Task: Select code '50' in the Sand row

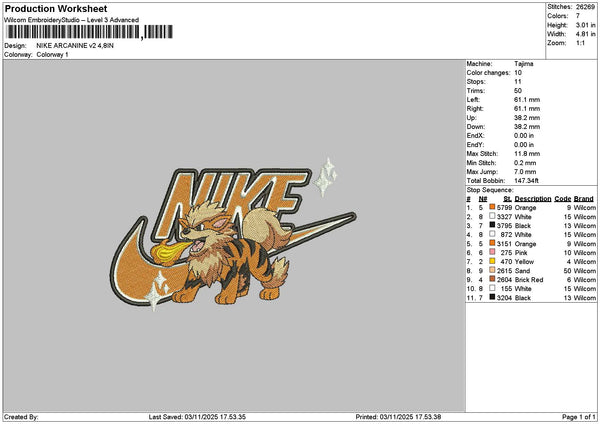Action: coord(567,271)
